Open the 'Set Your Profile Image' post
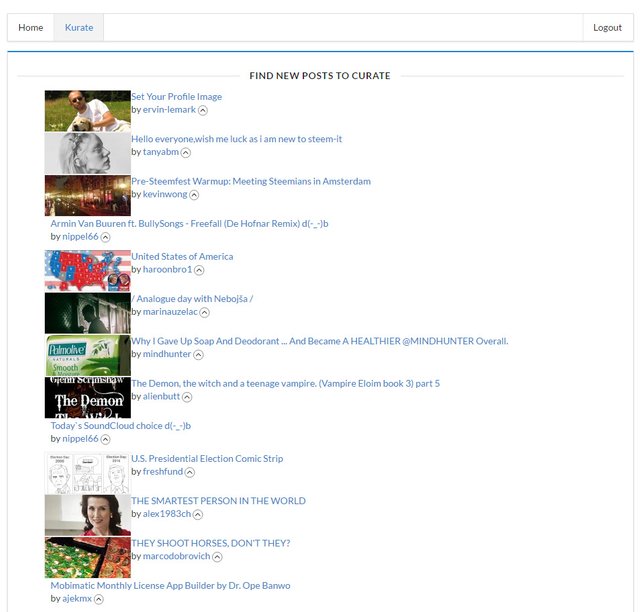 176,97
